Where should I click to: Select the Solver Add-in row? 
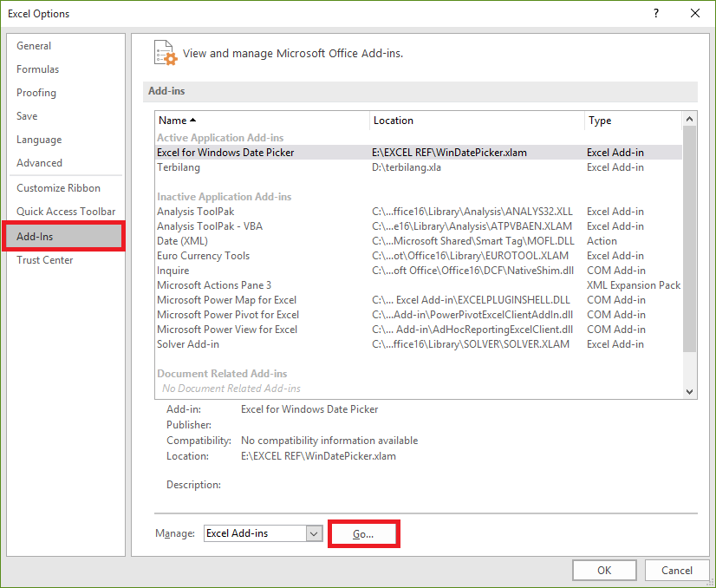419,344
